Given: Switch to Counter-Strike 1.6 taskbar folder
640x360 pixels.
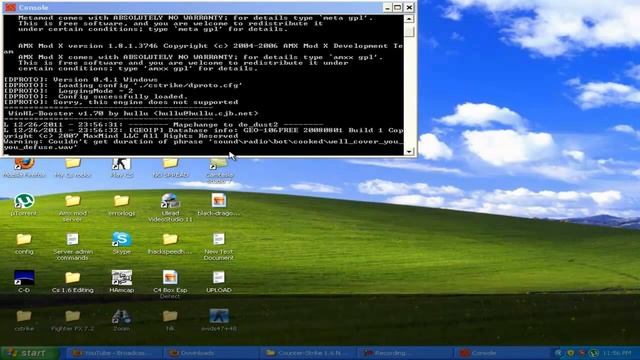Looking at the screenshot, I should (309, 353).
